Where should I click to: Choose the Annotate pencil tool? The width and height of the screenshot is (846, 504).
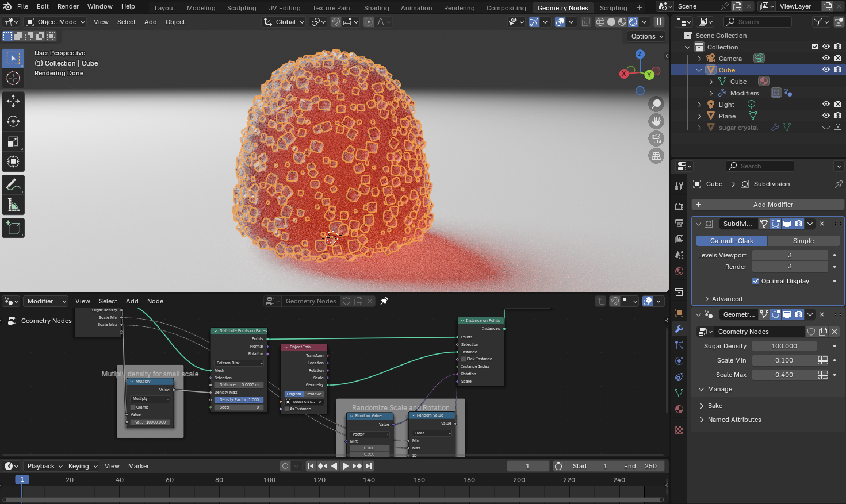tap(13, 185)
